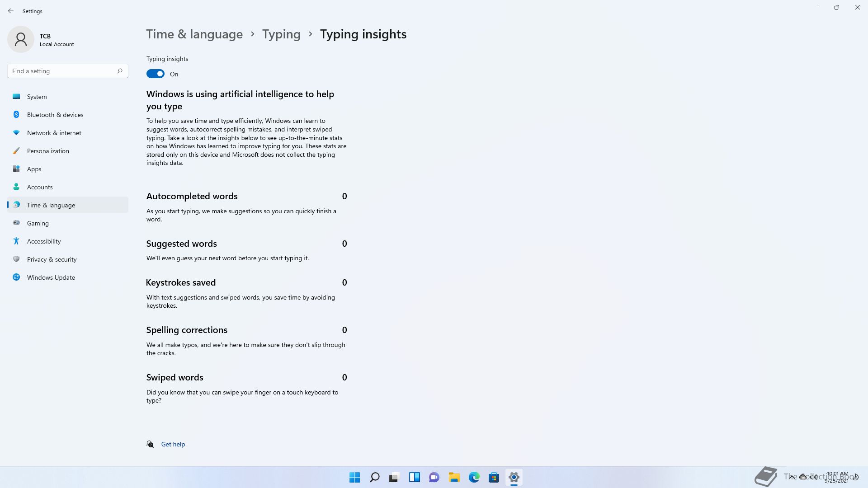The width and height of the screenshot is (868, 488).
Task: Open volume control from the speaker tray icon
Action: (x=814, y=477)
